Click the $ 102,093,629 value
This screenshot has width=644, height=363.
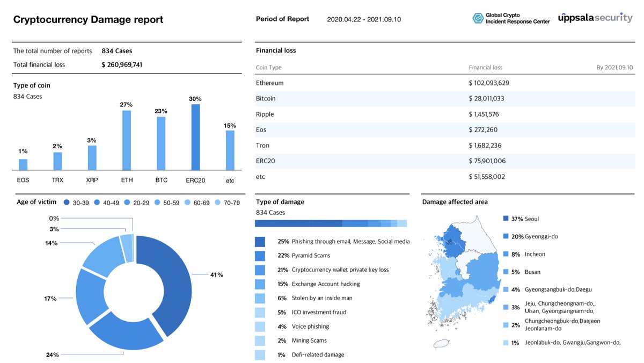[x=490, y=83]
